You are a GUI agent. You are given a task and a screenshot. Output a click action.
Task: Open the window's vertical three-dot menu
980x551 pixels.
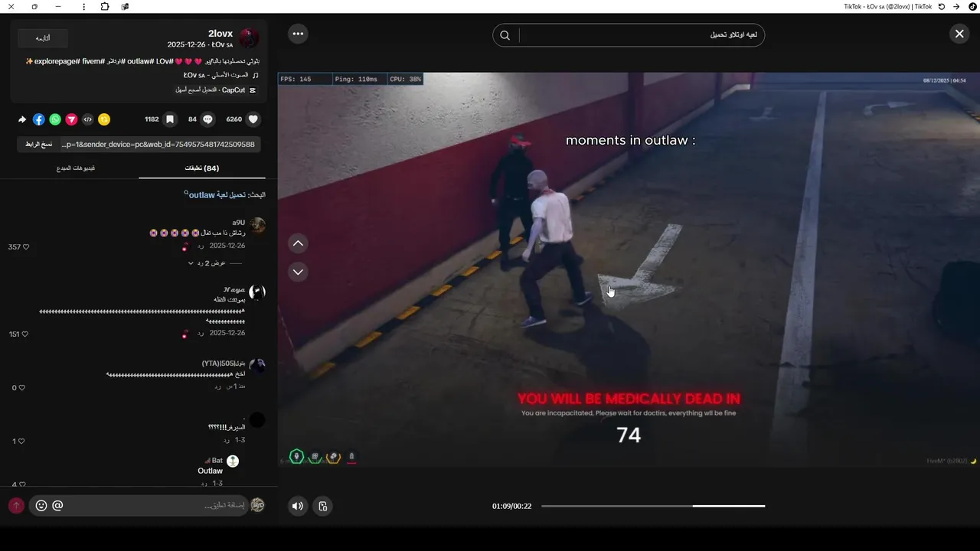pyautogui.click(x=83, y=6)
